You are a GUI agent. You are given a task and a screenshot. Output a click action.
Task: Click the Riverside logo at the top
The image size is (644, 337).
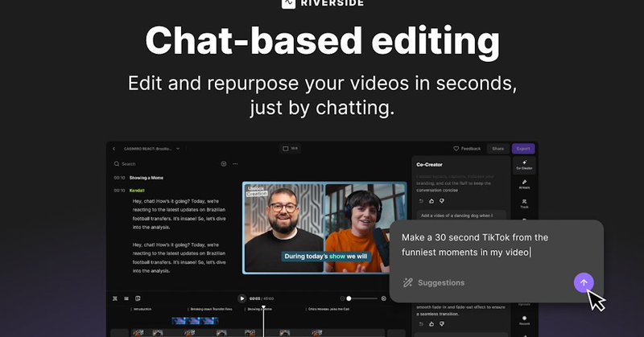(323, 3)
